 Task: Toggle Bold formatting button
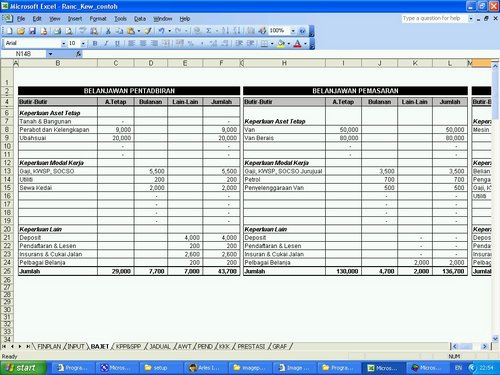click(x=95, y=43)
